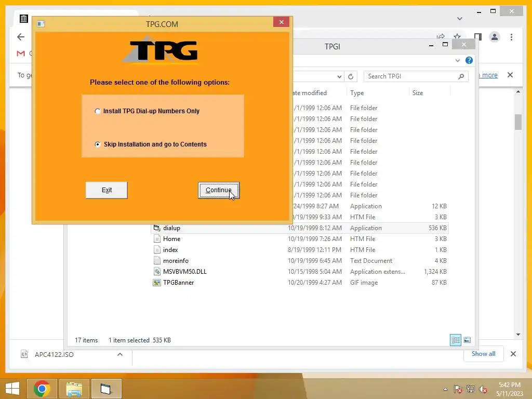Show hidden system tray icons

pos(445,389)
